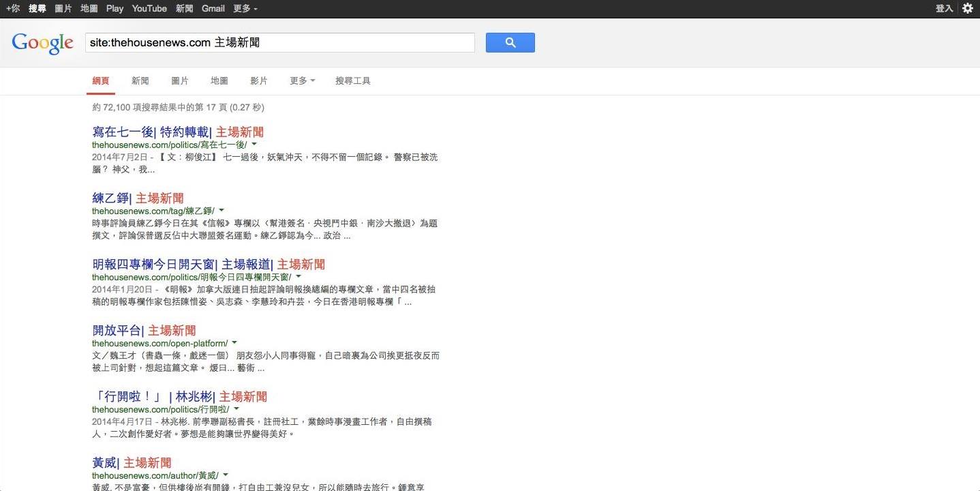Click URL thehousenews.com/open-platform/

(160, 343)
